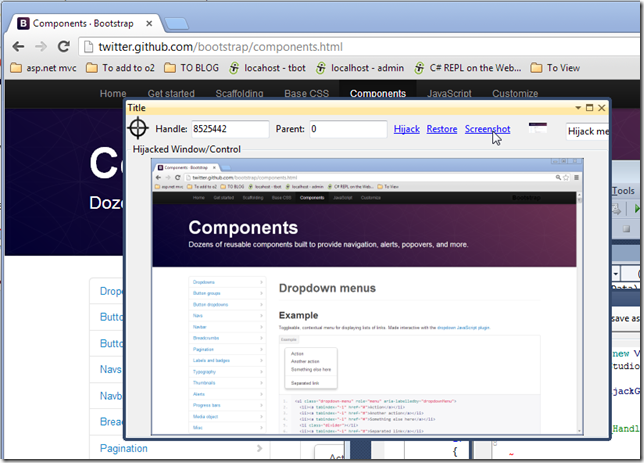Screen dimensions: 644x463
Task: Click the Hijack link
Action: [406, 129]
